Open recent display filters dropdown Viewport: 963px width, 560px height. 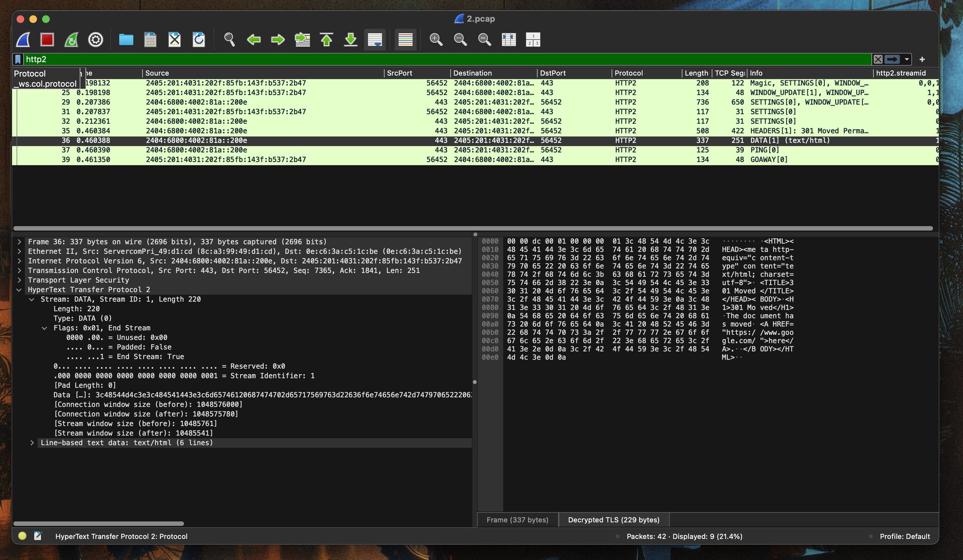[x=907, y=59]
